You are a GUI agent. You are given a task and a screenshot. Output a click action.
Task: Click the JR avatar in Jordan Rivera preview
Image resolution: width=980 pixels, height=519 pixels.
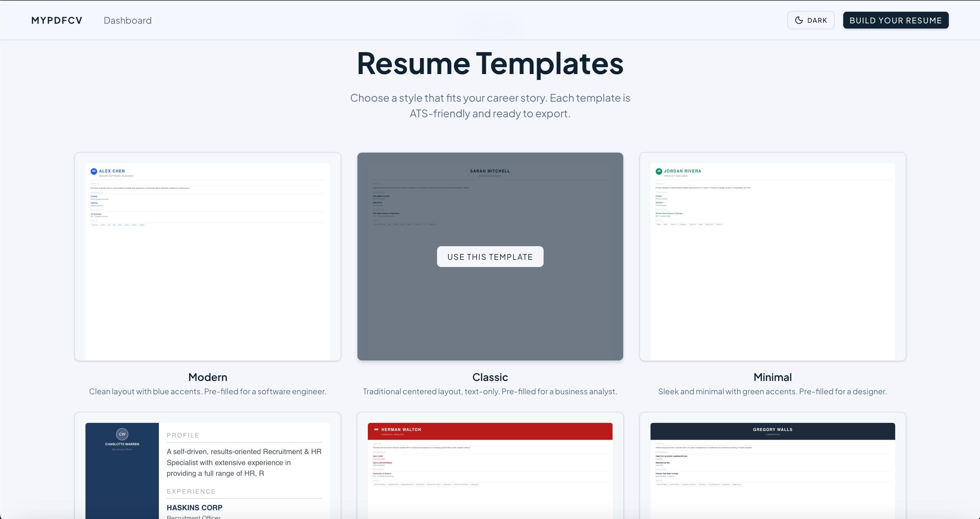click(659, 171)
